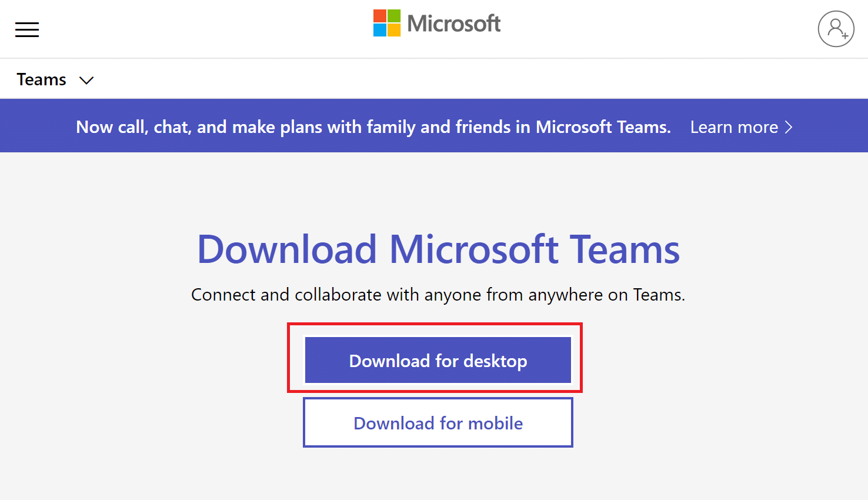Select Download for mobile
This screenshot has width=868, height=500.
tap(438, 422)
